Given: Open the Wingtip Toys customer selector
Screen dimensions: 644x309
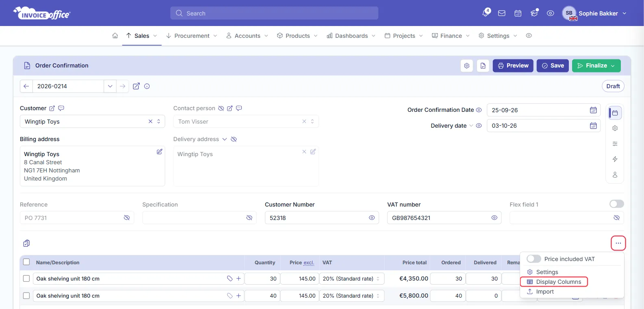Looking at the screenshot, I should coord(93,122).
